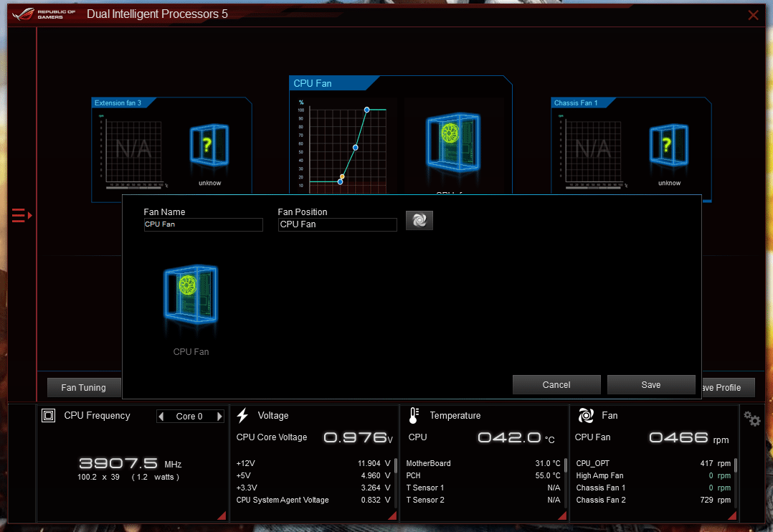Click the Save Profile button
The height and width of the screenshot is (532, 773).
(728, 388)
